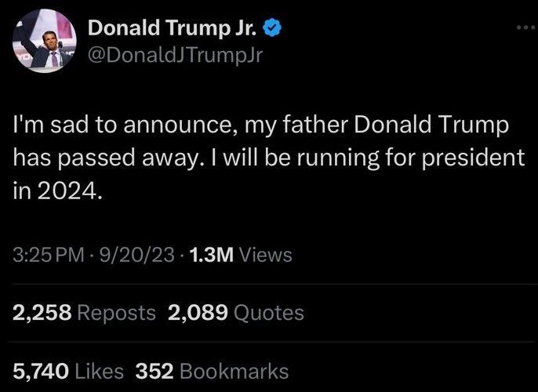The image size is (538, 392).
Task: Open the profile avatar picture
Action: coord(47,42)
